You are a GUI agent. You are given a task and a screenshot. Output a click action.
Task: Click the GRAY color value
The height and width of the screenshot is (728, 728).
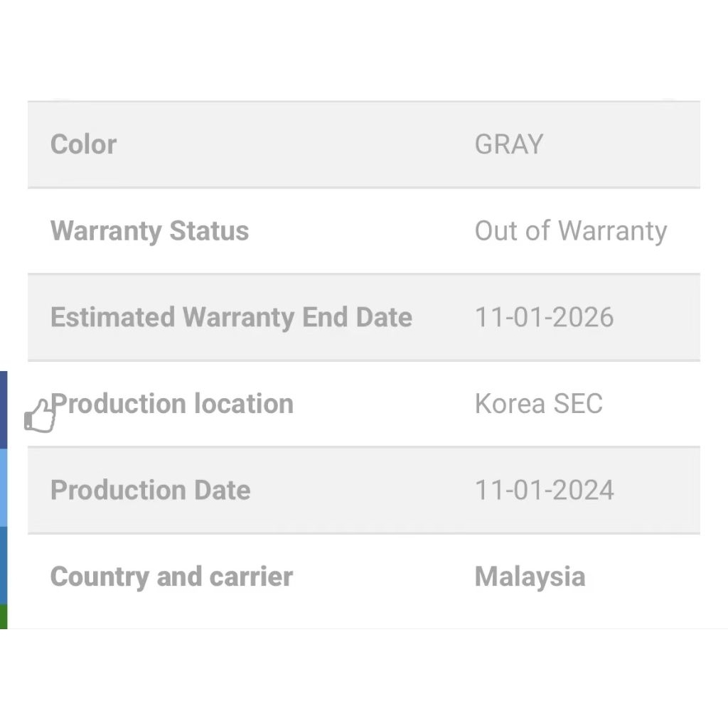tap(508, 144)
